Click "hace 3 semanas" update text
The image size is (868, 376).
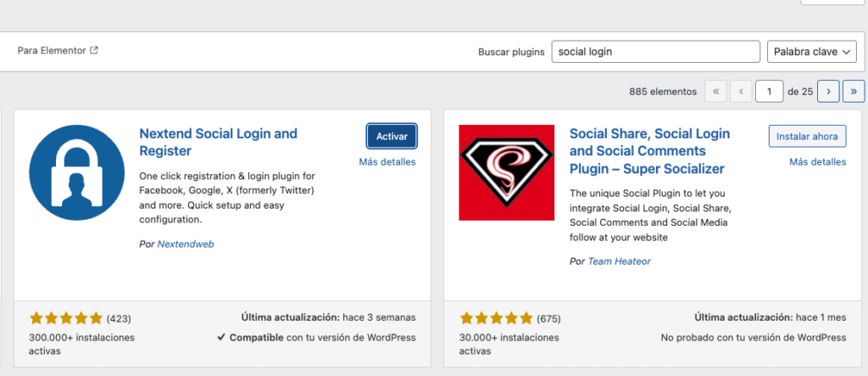point(379,317)
